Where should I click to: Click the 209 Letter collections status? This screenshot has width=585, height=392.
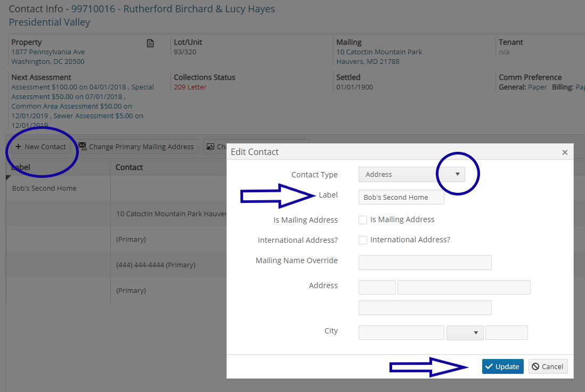point(190,87)
